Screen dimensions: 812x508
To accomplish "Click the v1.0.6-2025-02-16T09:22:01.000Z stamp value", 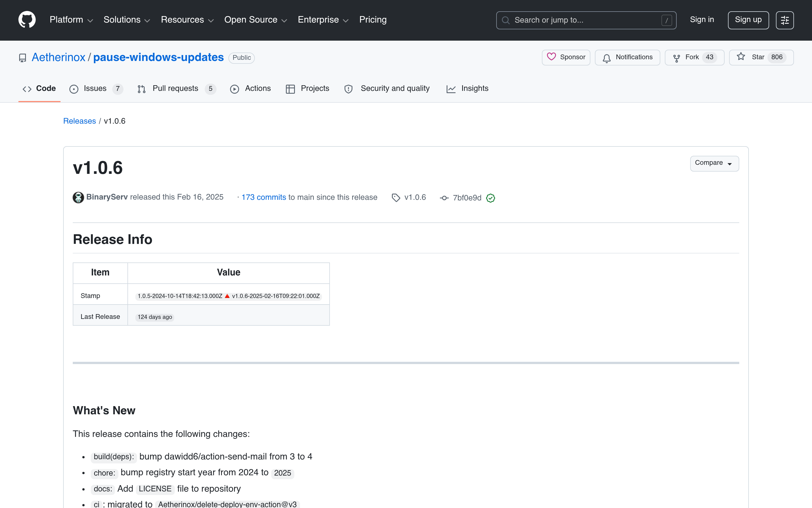I will pos(276,296).
